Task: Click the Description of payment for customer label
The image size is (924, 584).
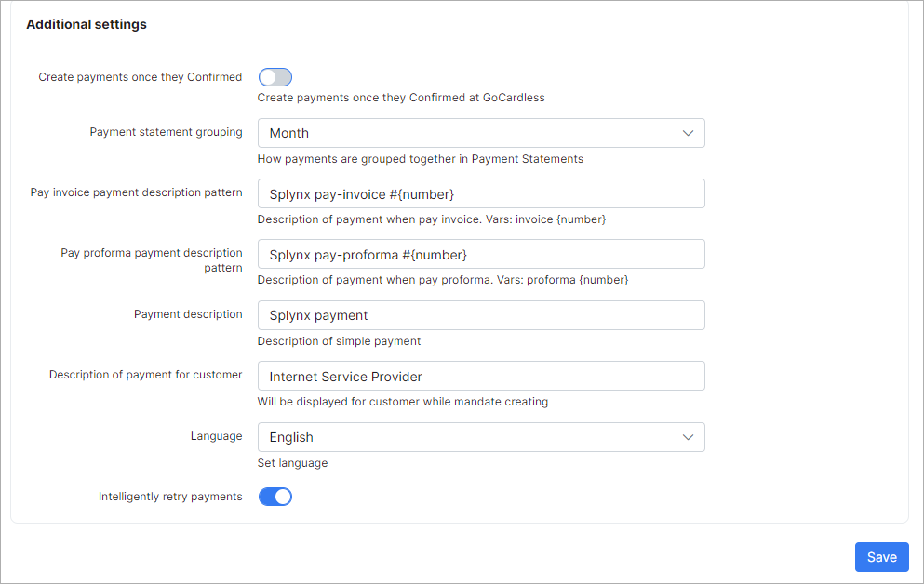Action: 145,375
